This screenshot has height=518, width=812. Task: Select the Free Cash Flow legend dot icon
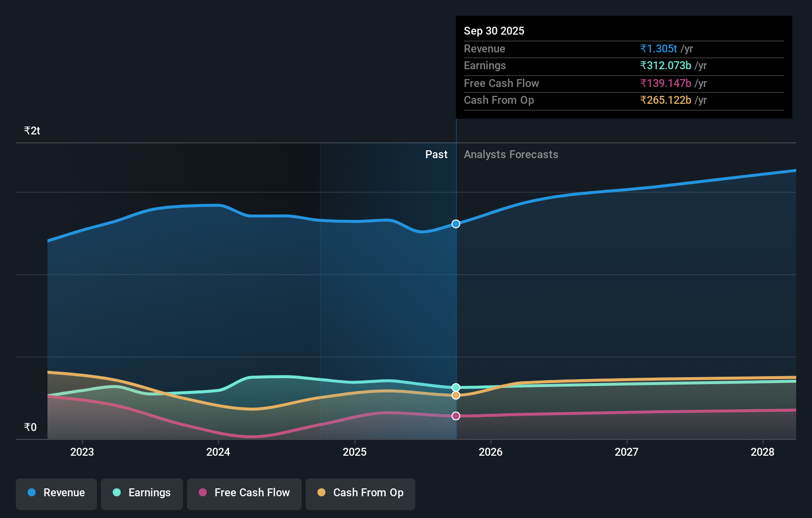pos(203,493)
